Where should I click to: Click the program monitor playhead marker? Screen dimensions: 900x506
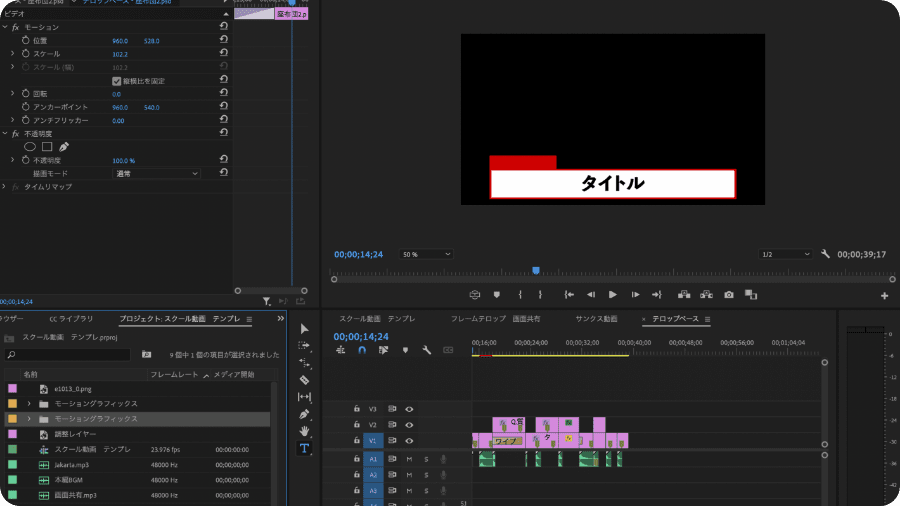(536, 270)
